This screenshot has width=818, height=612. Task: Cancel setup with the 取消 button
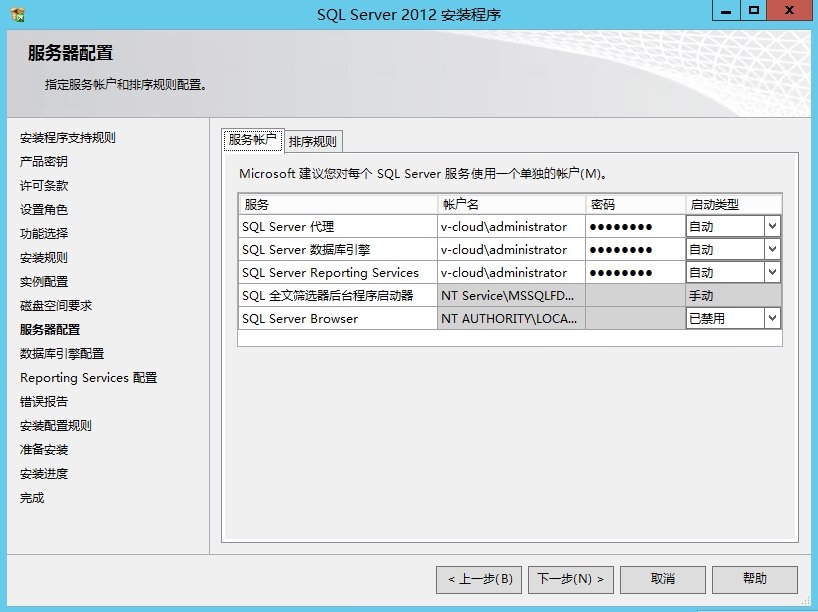[663, 580]
